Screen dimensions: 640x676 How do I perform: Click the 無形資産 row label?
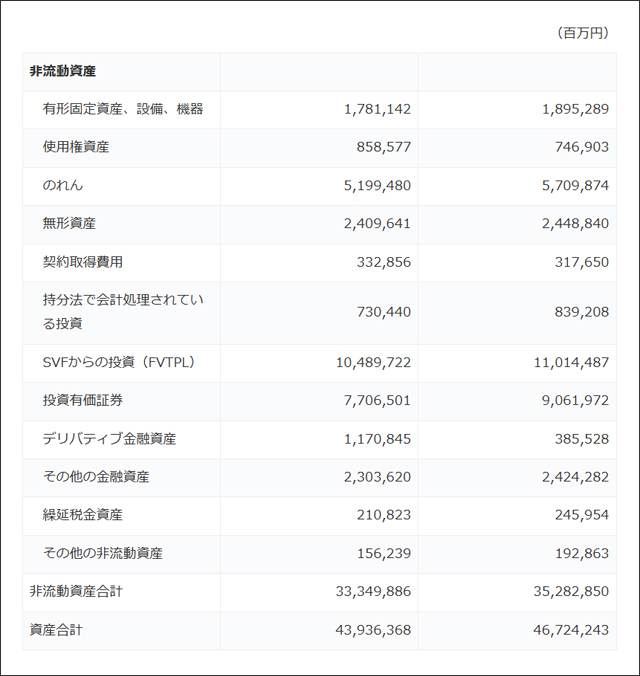[69, 223]
